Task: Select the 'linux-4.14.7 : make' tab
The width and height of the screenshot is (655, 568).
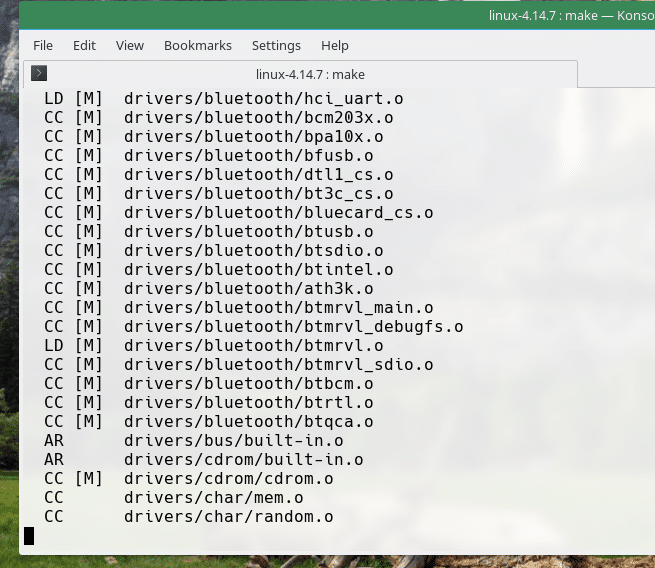Action: [x=301, y=74]
